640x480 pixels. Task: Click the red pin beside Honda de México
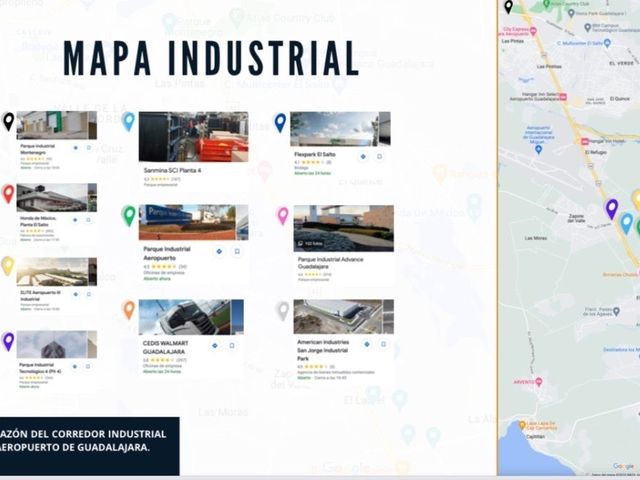click(x=8, y=193)
